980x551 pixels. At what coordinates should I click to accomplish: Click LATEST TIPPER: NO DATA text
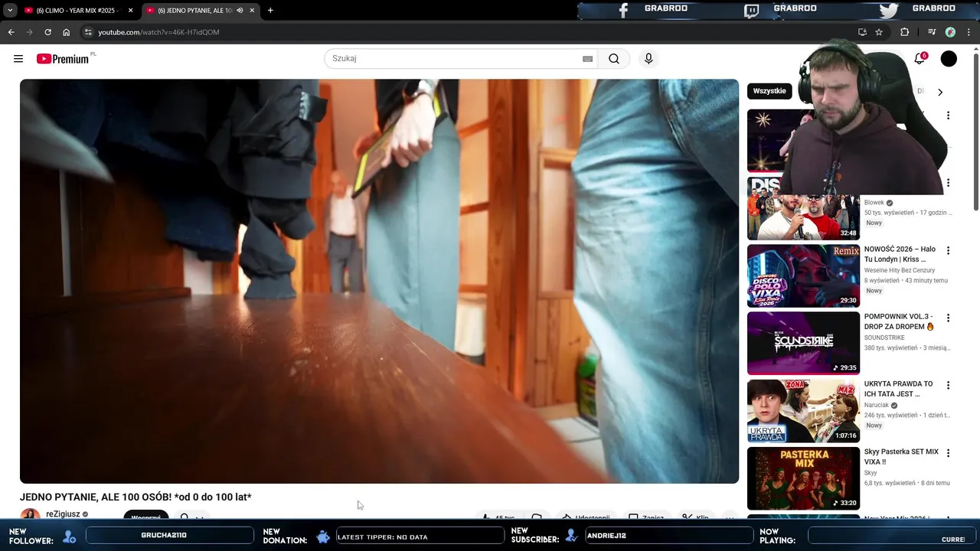[383, 537]
